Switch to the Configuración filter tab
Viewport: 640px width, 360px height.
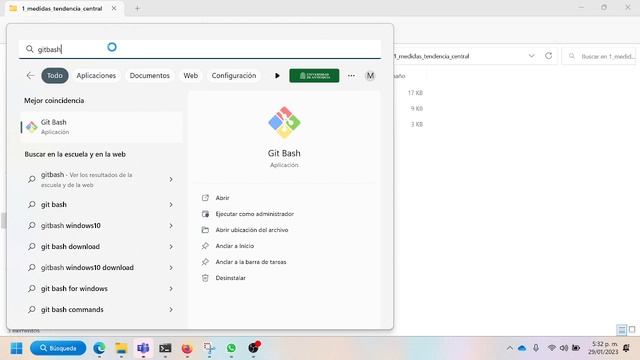point(234,76)
